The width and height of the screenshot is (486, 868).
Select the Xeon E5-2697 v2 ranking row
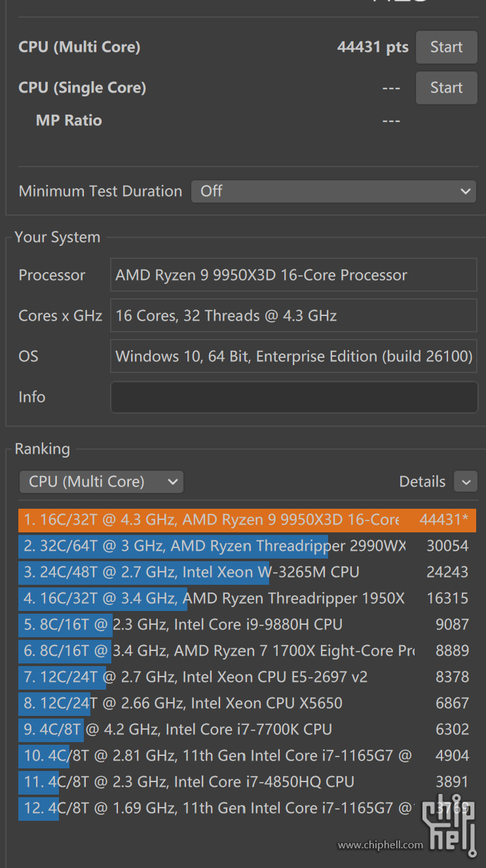tap(247, 677)
